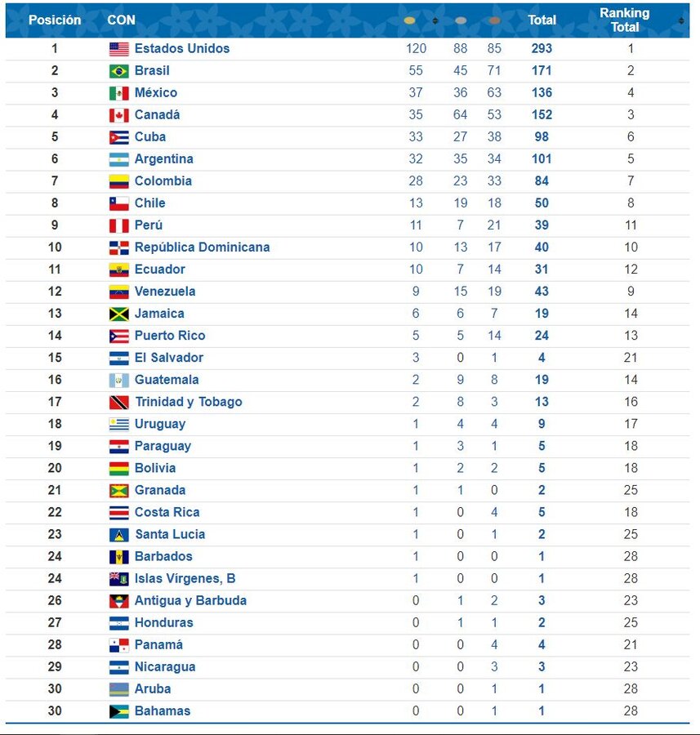This screenshot has width=700, height=735.
Task: Toggle sort arrows beside the gold medal
Action: pyautogui.click(x=435, y=20)
